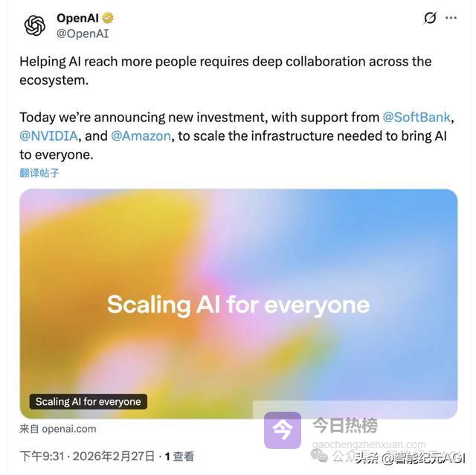This screenshot has height=475, width=476.
Task: Click the 来自 openai.com source link
Action: pyautogui.click(x=58, y=429)
